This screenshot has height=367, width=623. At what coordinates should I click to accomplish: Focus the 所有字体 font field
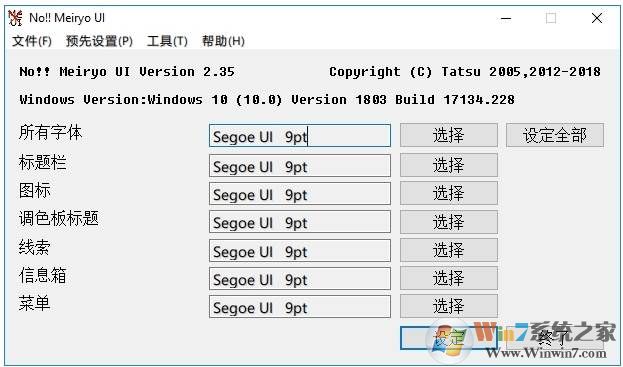pos(300,135)
